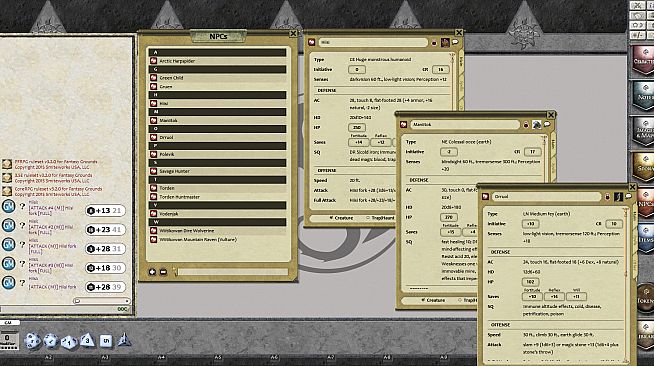
Task: Open Images & Maps from the sidebar
Action: 644,132
